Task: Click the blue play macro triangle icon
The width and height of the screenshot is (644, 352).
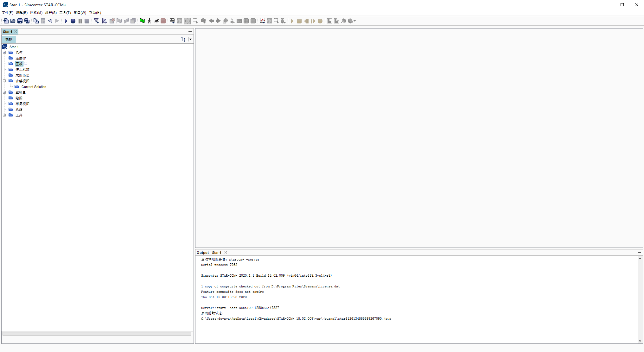Action: coord(66,21)
